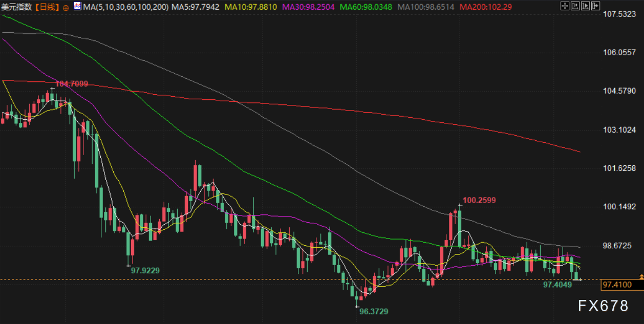Click the MA indicator chart icon
The height and width of the screenshot is (324, 644).
pyautogui.click(x=77, y=7)
